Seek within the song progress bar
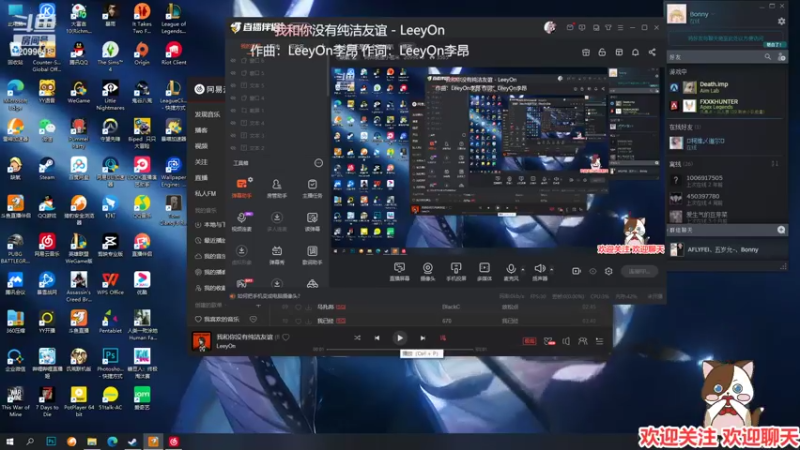The height and width of the screenshot is (450, 800). click(399, 349)
